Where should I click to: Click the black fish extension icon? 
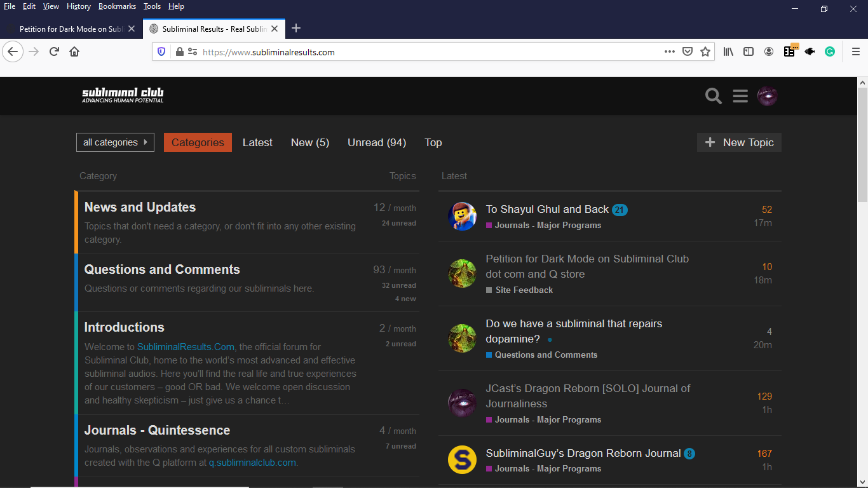[x=810, y=51]
